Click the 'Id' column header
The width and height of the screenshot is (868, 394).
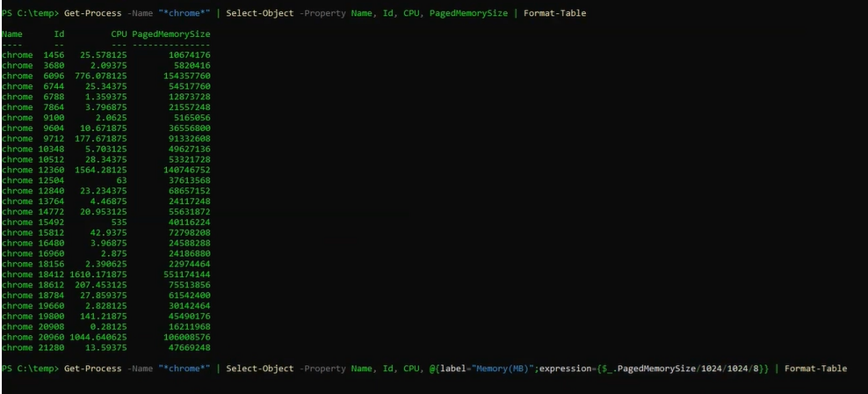click(x=59, y=33)
